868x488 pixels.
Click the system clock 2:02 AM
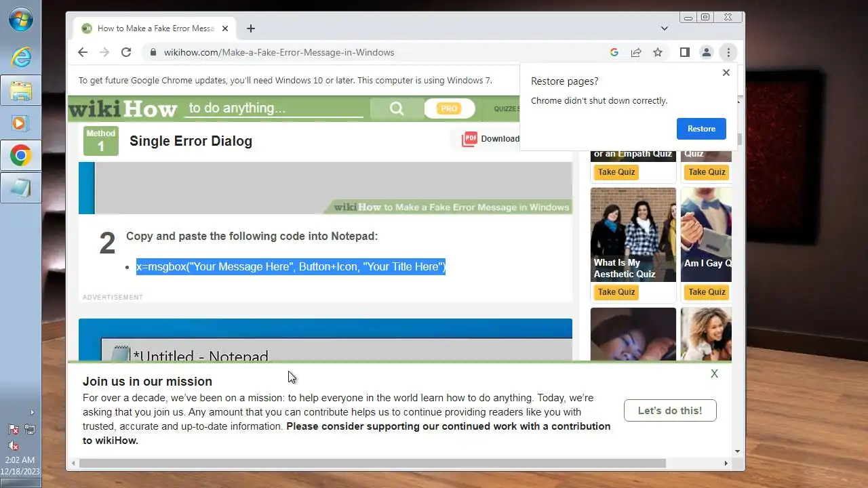(x=20, y=460)
